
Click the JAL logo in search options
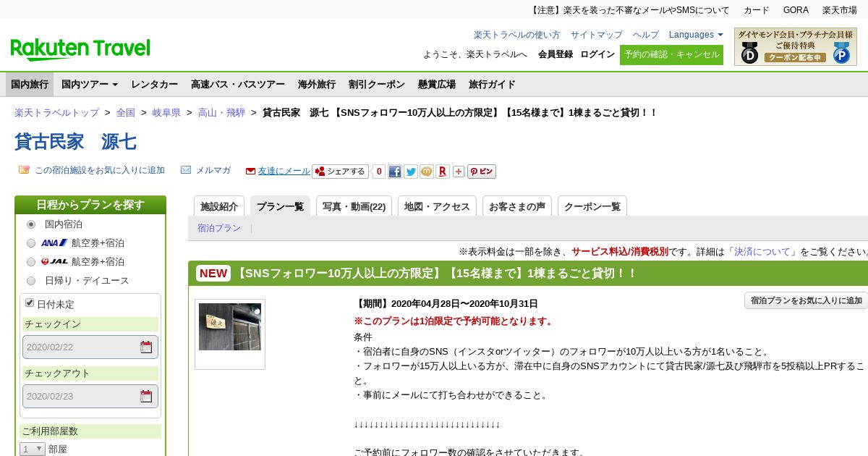tap(54, 262)
